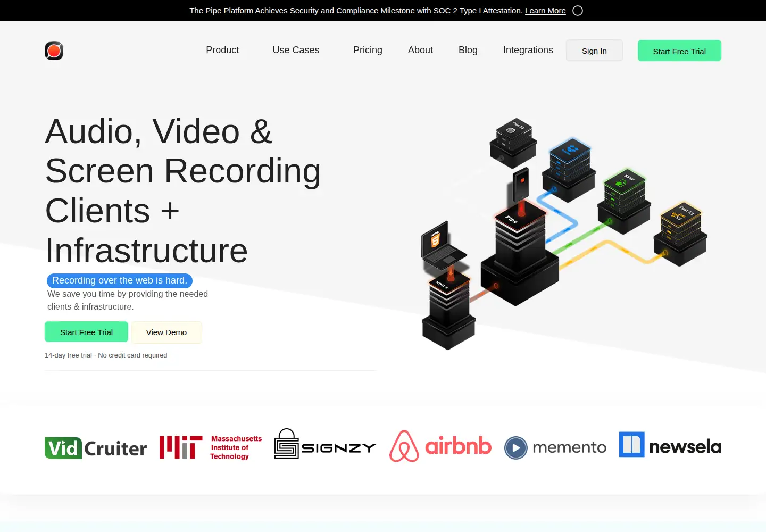Open the Integrations page

point(528,50)
